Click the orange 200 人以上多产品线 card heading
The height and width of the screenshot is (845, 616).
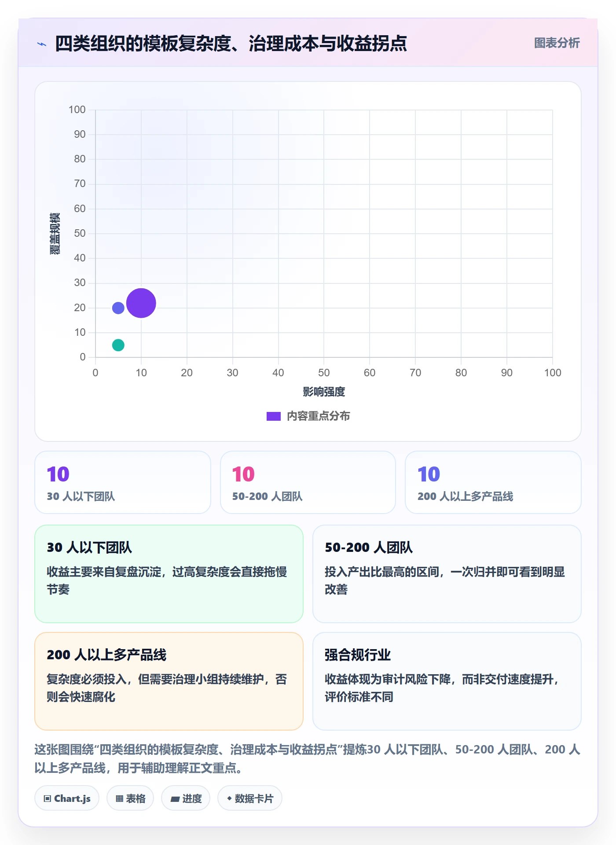click(106, 655)
